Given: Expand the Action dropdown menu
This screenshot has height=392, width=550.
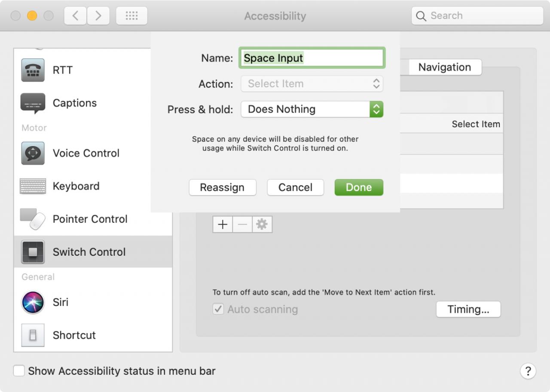Looking at the screenshot, I should click(312, 83).
